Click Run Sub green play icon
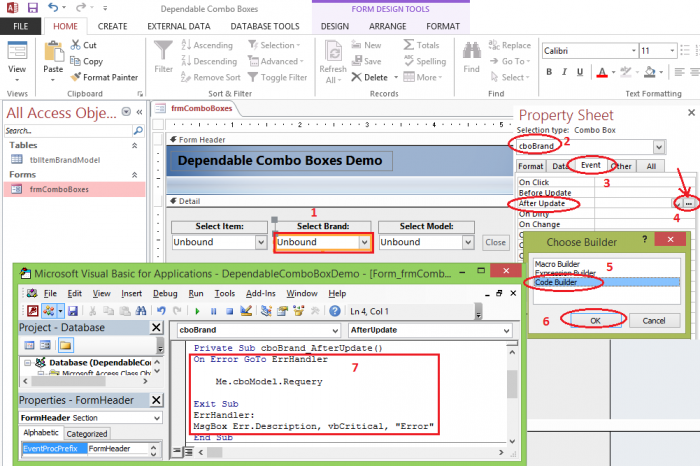Screen dimensions: 700x466 click(197, 311)
